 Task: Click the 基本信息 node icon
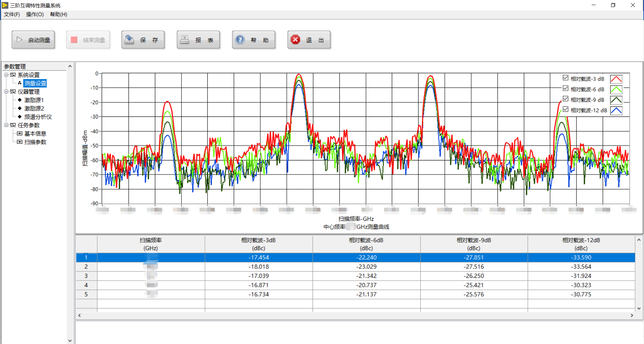19,134
